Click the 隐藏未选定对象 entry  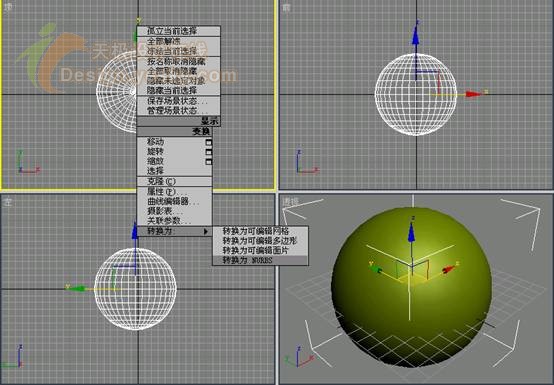point(178,81)
